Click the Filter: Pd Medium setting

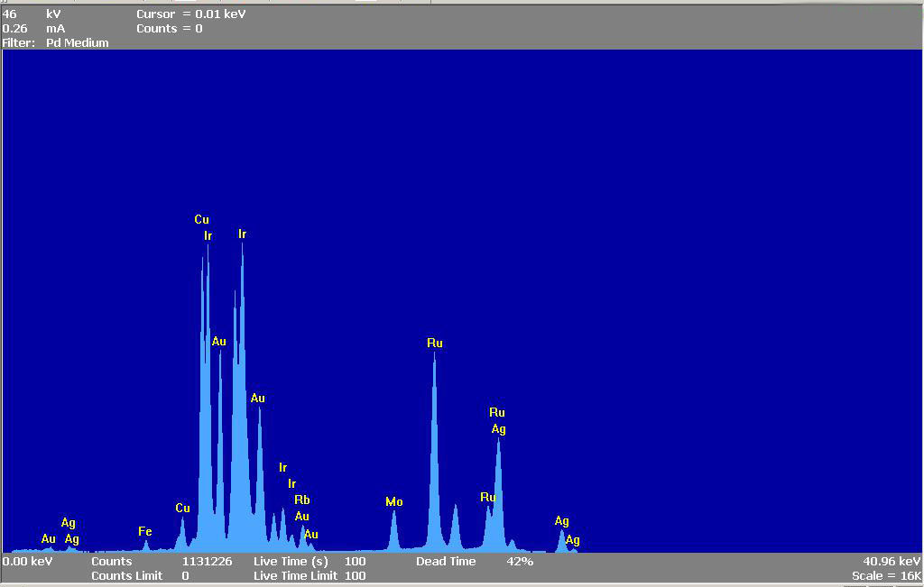56,43
